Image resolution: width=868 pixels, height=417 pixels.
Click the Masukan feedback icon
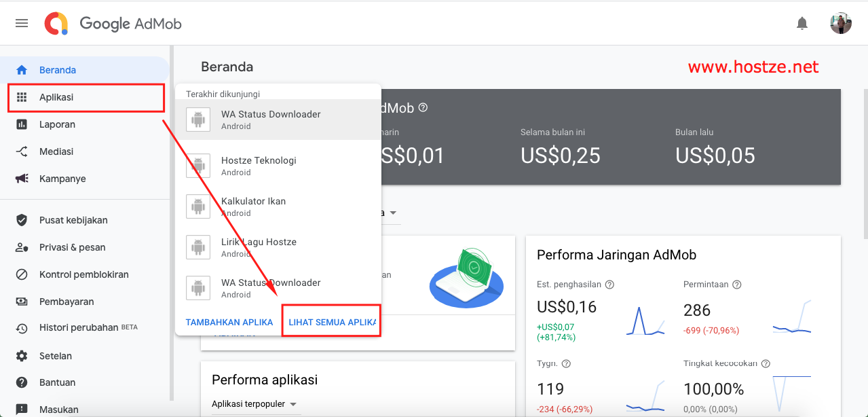[x=22, y=410]
